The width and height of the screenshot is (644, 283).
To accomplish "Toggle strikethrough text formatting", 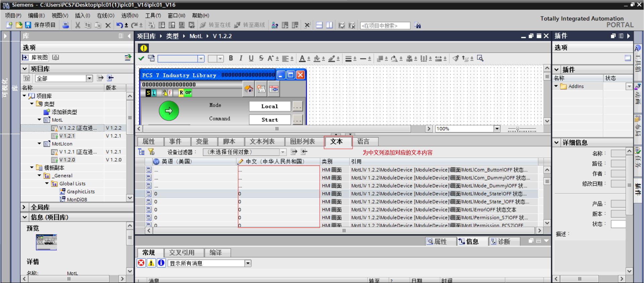I will (x=261, y=58).
